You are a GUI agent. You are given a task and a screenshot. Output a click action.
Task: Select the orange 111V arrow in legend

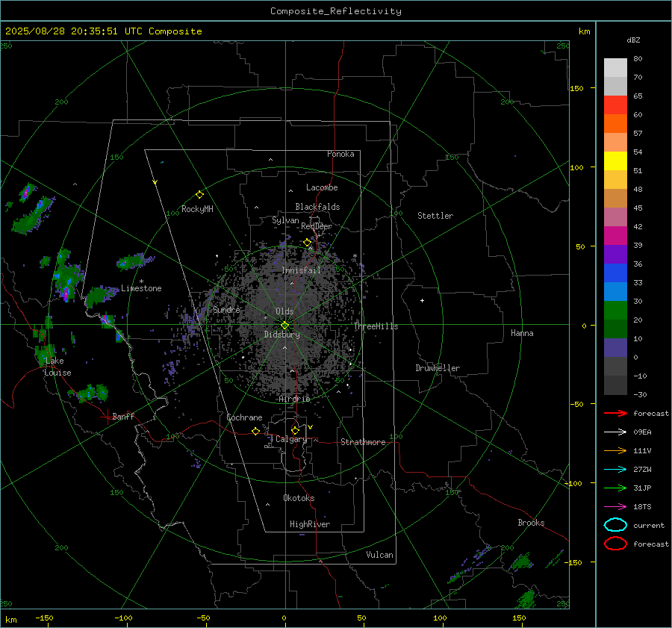click(615, 450)
